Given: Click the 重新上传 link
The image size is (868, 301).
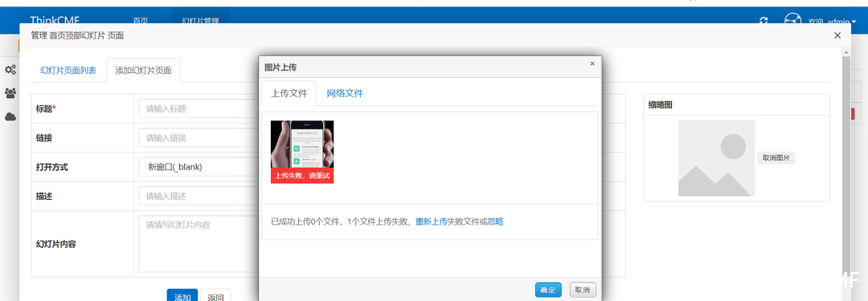Looking at the screenshot, I should 432,222.
